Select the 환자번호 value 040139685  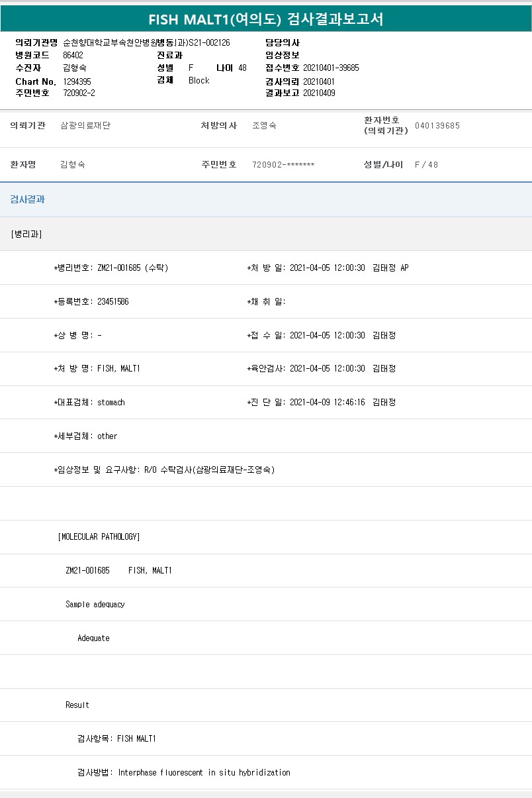(437, 125)
